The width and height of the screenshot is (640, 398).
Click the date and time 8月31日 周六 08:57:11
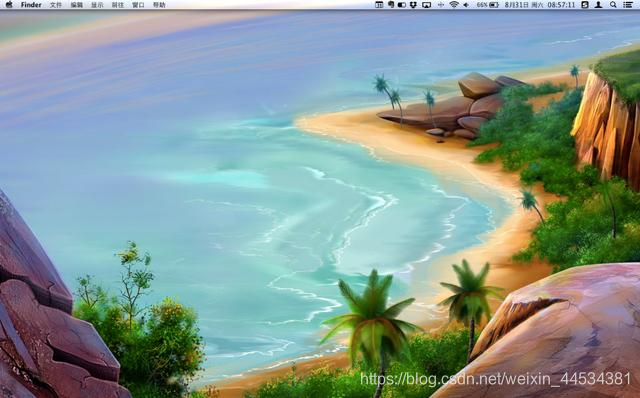(540, 5)
